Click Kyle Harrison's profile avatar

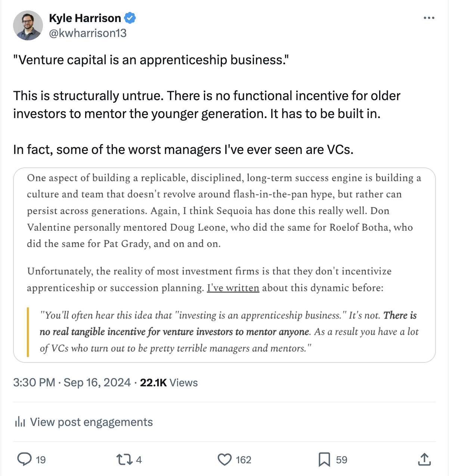(28, 25)
